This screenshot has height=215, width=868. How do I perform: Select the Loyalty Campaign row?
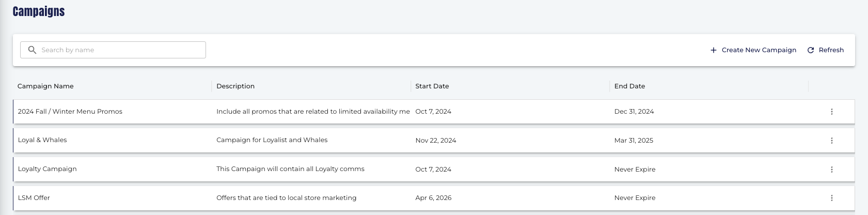click(x=434, y=169)
